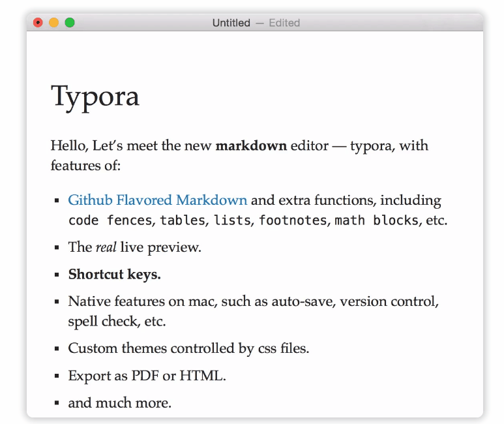This screenshot has height=424, width=504.
Task: Close the Untitled window with red button
Action: coord(38,23)
